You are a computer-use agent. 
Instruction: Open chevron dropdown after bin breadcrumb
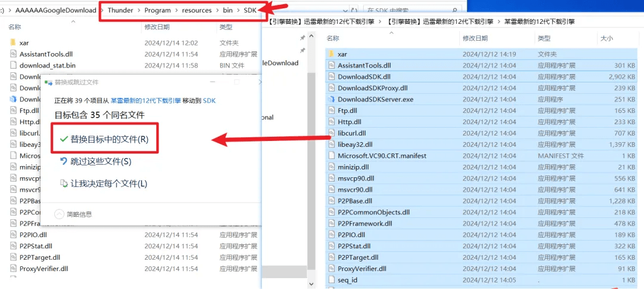coord(238,10)
